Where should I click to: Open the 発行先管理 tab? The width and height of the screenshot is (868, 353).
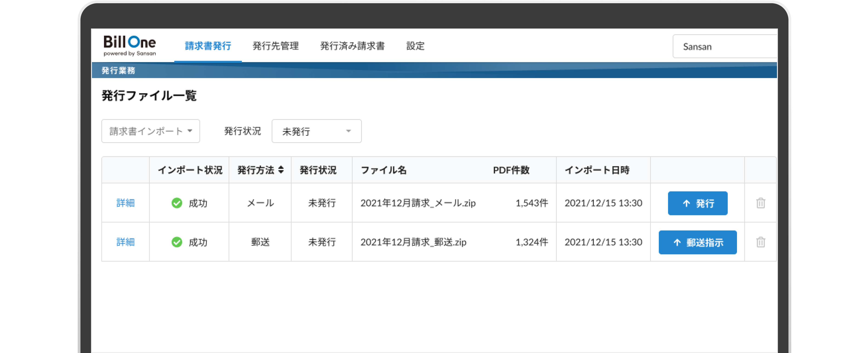[x=276, y=46]
